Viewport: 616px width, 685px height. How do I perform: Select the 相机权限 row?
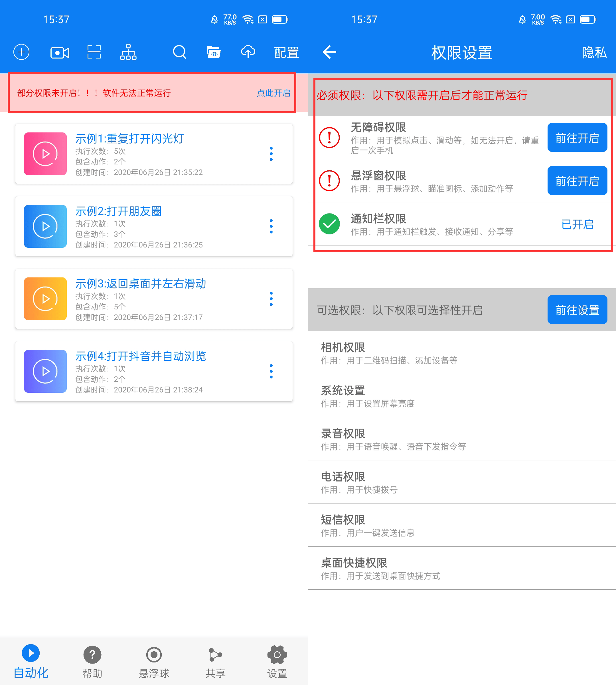pyautogui.click(x=462, y=353)
